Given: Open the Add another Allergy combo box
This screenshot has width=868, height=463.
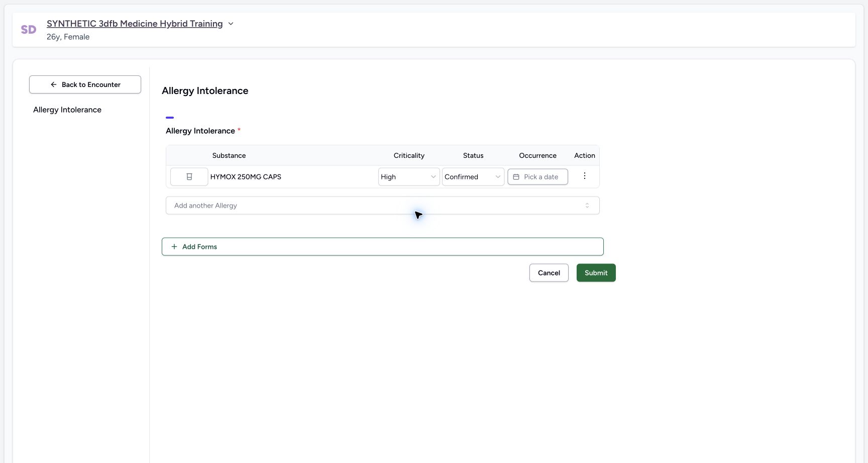Looking at the screenshot, I should click(383, 206).
